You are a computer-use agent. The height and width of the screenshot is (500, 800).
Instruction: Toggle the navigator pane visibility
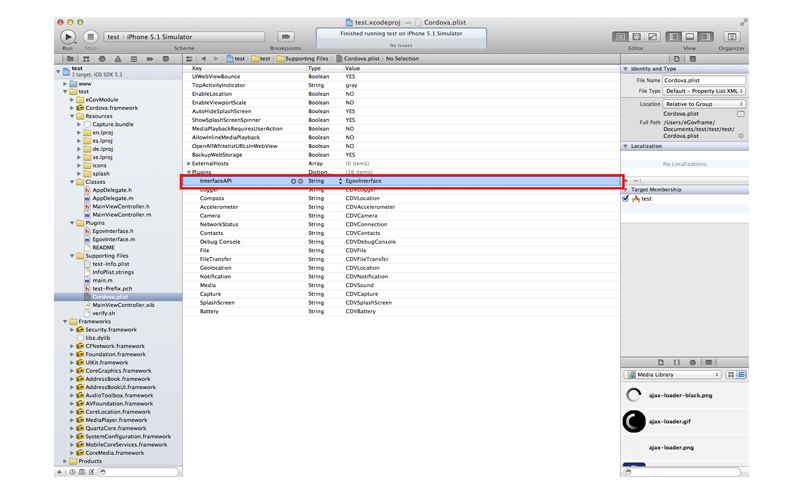click(675, 37)
